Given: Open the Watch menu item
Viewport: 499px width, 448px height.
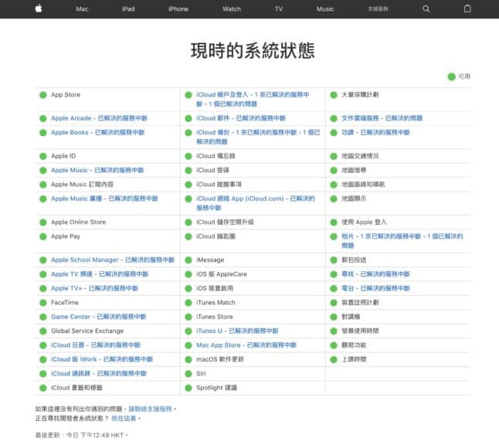Looking at the screenshot, I should tap(232, 9).
